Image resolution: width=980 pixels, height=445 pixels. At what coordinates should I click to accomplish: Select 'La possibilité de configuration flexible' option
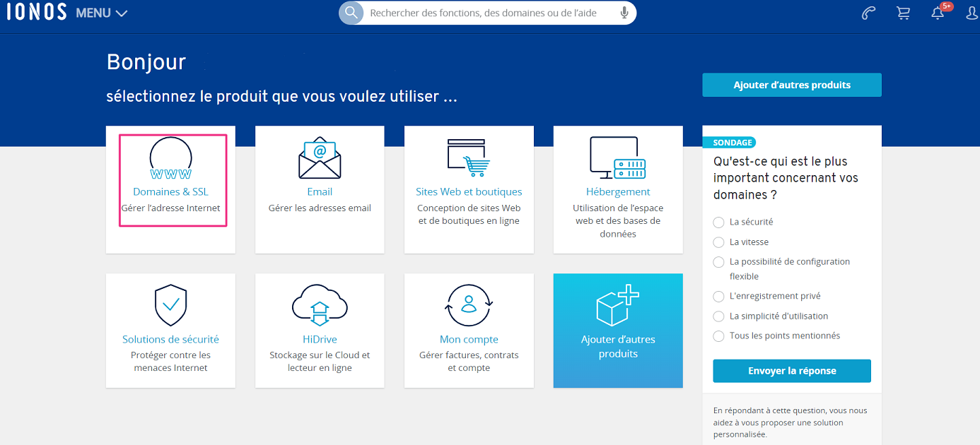pos(718,261)
